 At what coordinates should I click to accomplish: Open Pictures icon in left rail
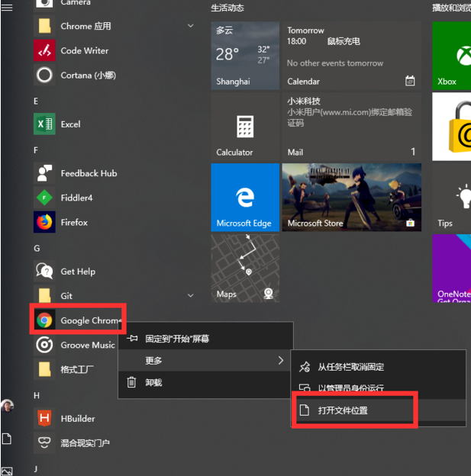8,471
